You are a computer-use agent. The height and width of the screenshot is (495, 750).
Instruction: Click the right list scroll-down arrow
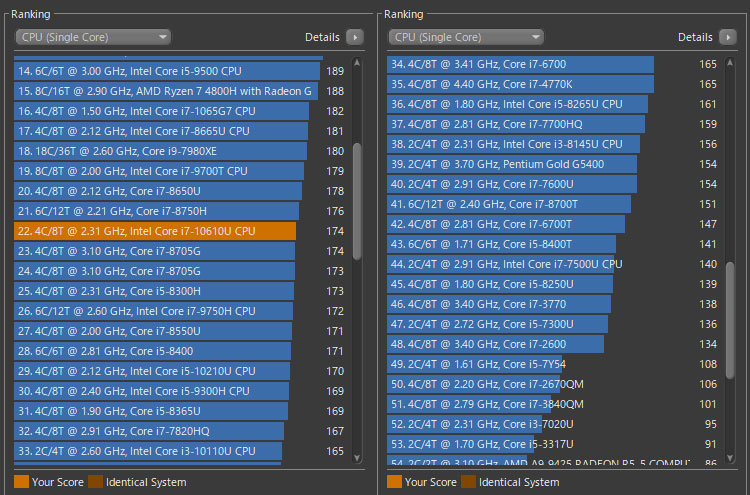pos(730,458)
